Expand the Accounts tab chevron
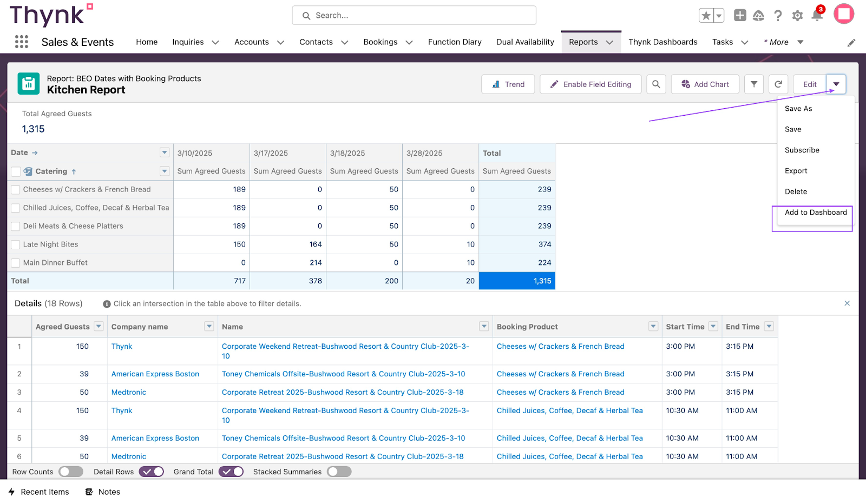This screenshot has width=866, height=504. (x=280, y=42)
